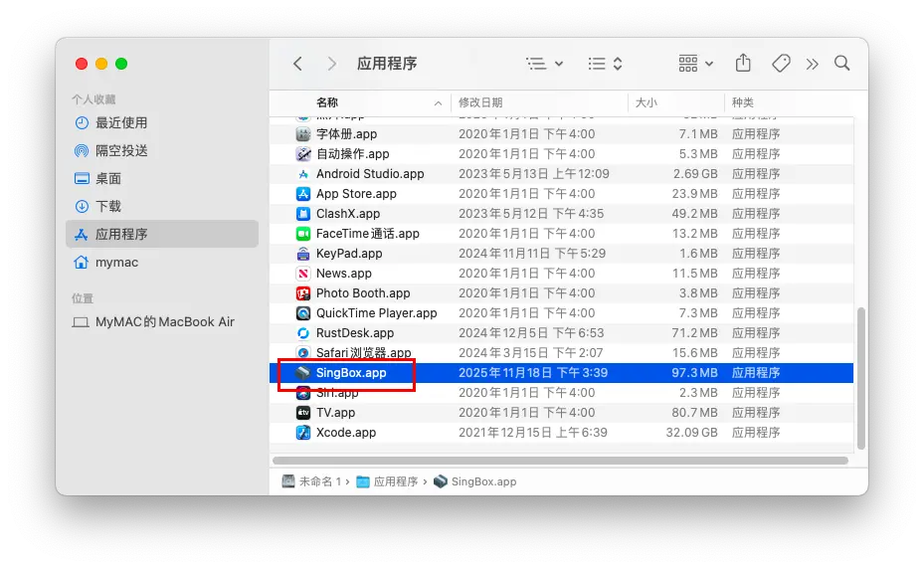The height and width of the screenshot is (569, 924).
Task: Open the Tags icon in toolbar
Action: 781,64
